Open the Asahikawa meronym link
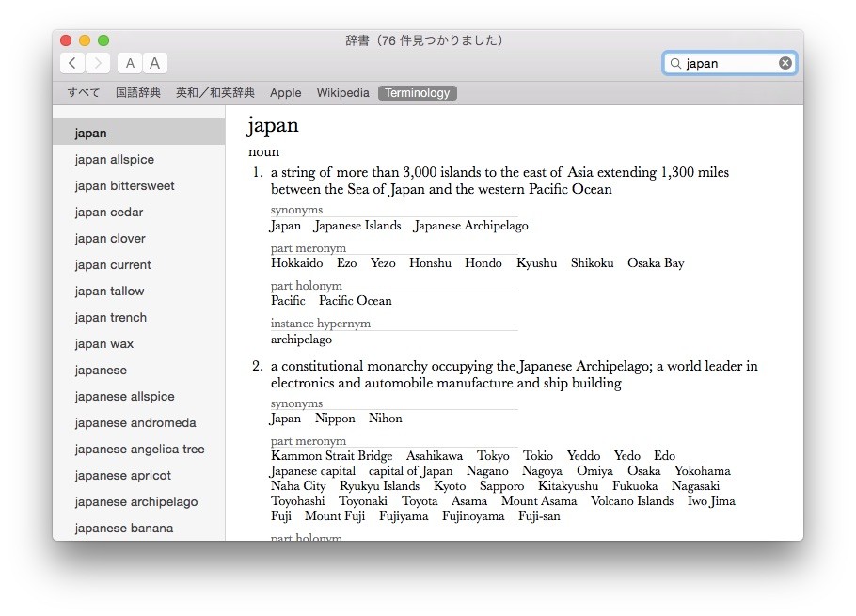Image resolution: width=856 pixels, height=616 pixels. 435,455
